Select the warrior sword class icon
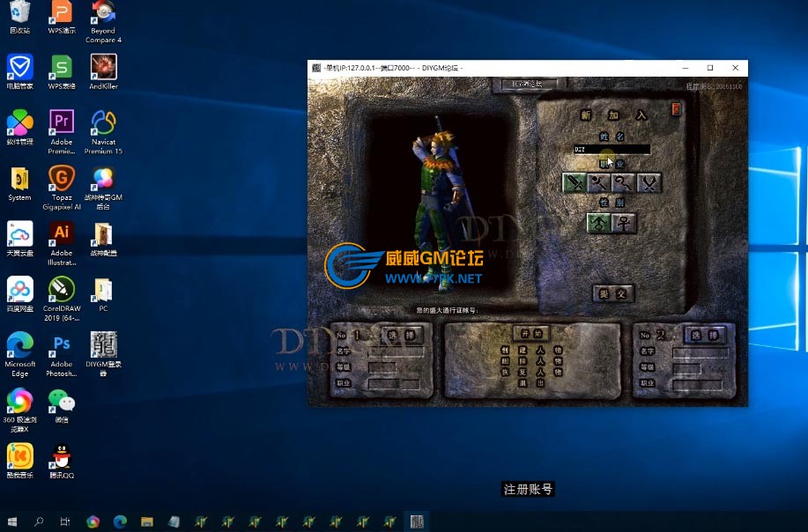The image size is (808, 532). pos(574,183)
